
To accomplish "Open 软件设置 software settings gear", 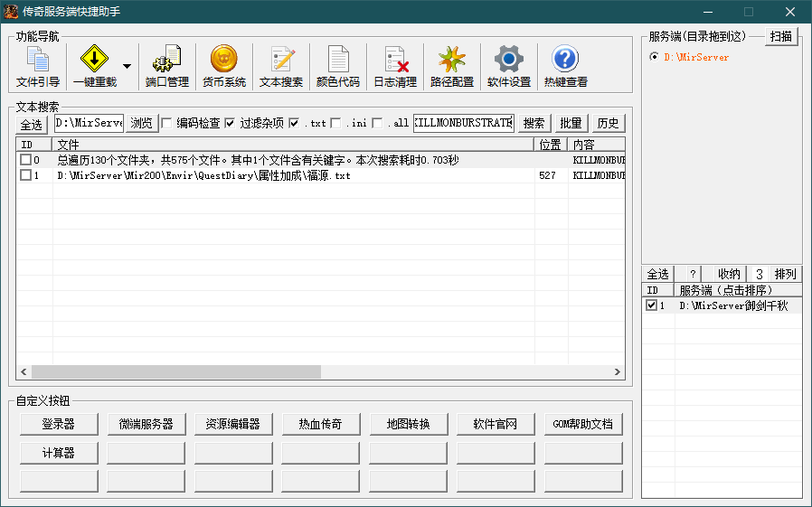I will [x=508, y=67].
